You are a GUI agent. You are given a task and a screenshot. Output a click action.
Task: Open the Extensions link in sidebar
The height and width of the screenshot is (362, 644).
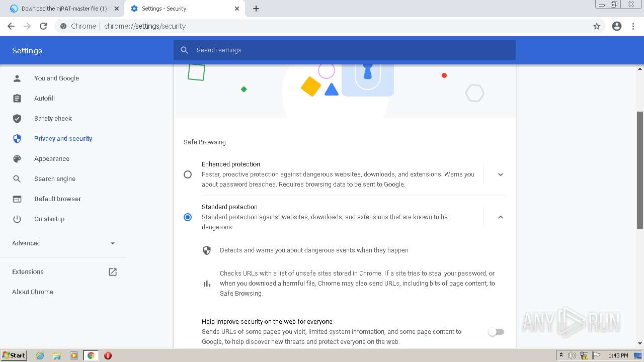28,271
